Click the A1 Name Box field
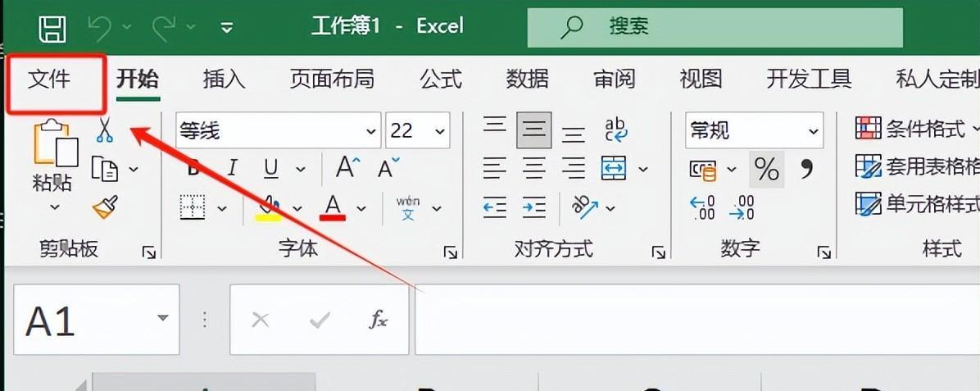Image resolution: width=980 pixels, height=391 pixels. (96, 320)
